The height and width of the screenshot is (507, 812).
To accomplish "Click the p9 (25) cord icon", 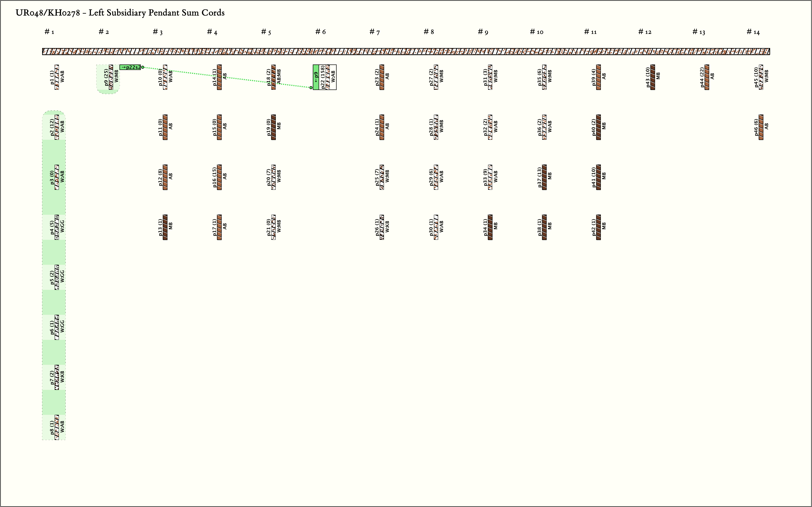I will pos(111,77).
